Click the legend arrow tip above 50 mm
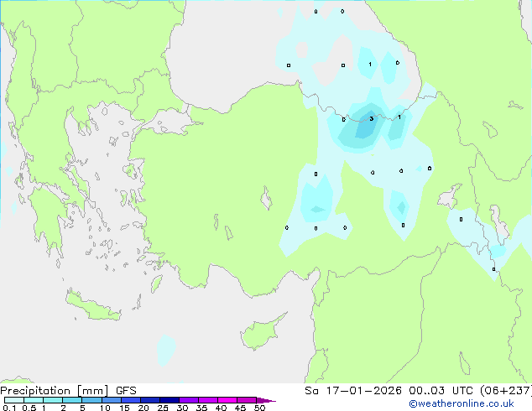The image size is (532, 411). coord(266,400)
